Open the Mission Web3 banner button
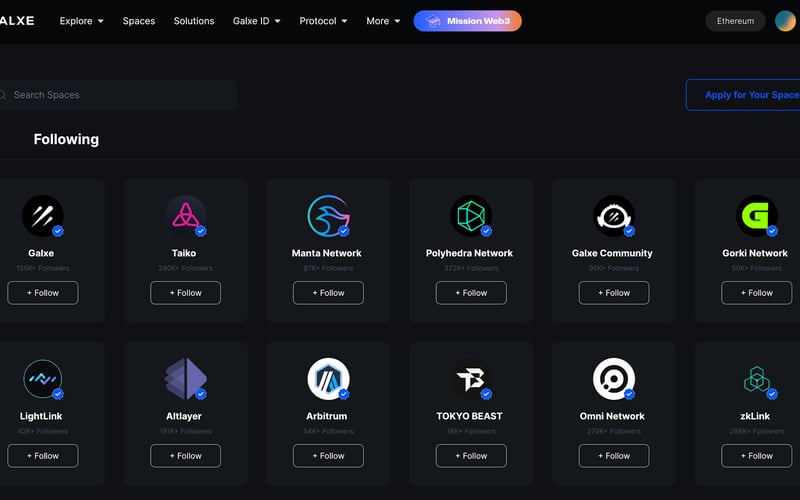This screenshot has height=500, width=800. tap(467, 21)
